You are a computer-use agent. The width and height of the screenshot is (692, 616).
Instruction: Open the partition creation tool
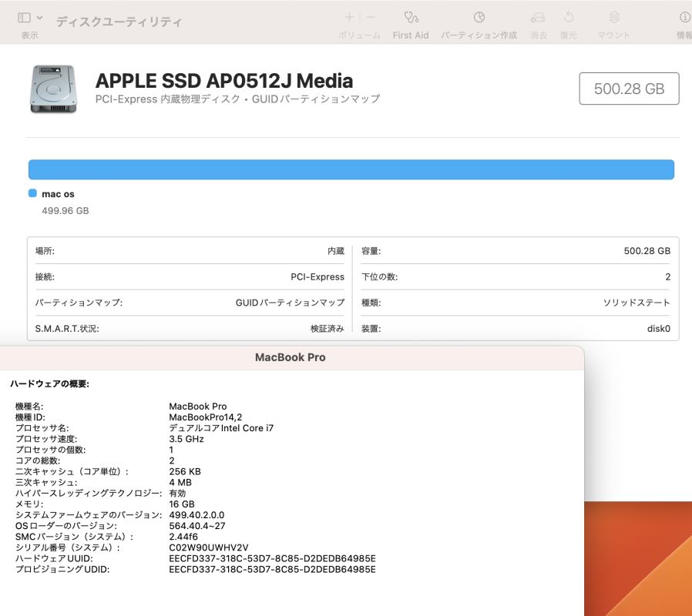coord(479,17)
